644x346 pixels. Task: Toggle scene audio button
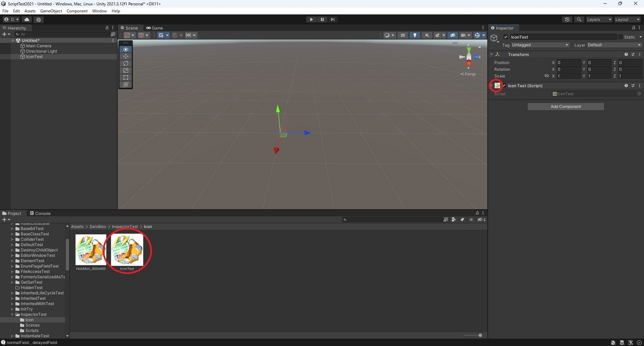pos(427,35)
